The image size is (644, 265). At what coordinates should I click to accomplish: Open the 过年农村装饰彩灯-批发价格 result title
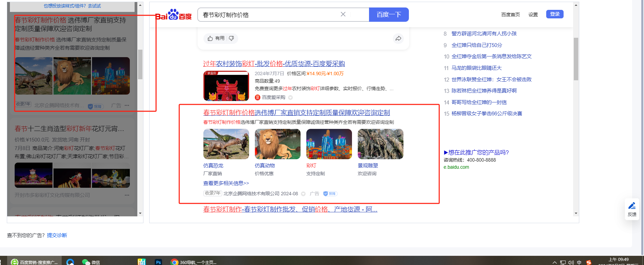tap(274, 64)
